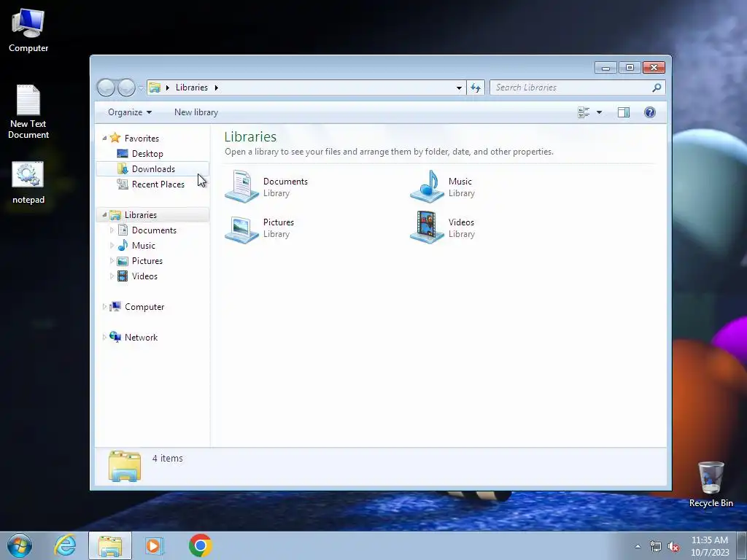Click the Libraries heading in sidebar
The image size is (747, 560).
(141, 215)
